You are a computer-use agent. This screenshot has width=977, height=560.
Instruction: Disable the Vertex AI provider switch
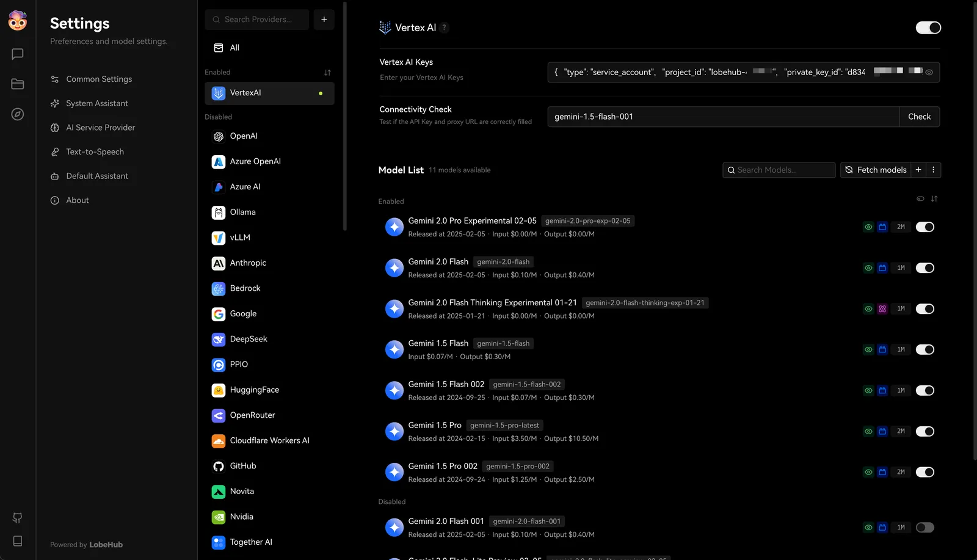928,27
